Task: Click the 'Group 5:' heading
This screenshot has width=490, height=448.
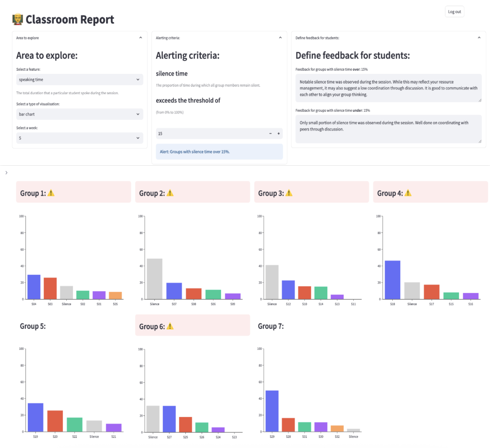Action: [33, 326]
